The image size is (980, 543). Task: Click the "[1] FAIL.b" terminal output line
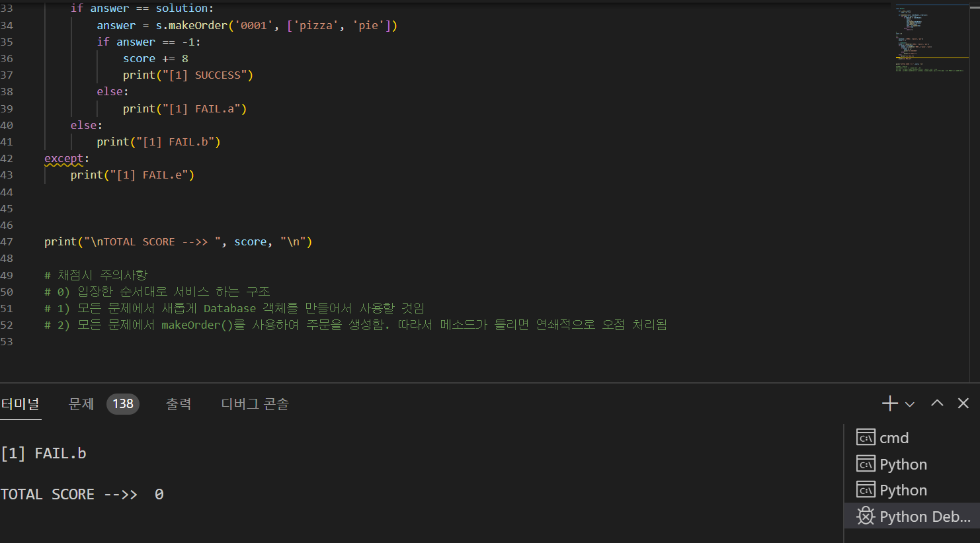click(x=44, y=453)
